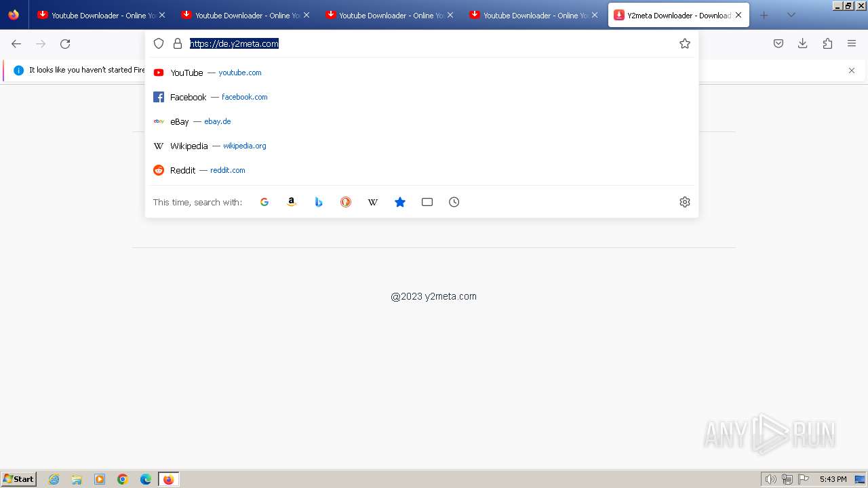Go back to the previous page
Screen dimensions: 868x488
coord(16,43)
